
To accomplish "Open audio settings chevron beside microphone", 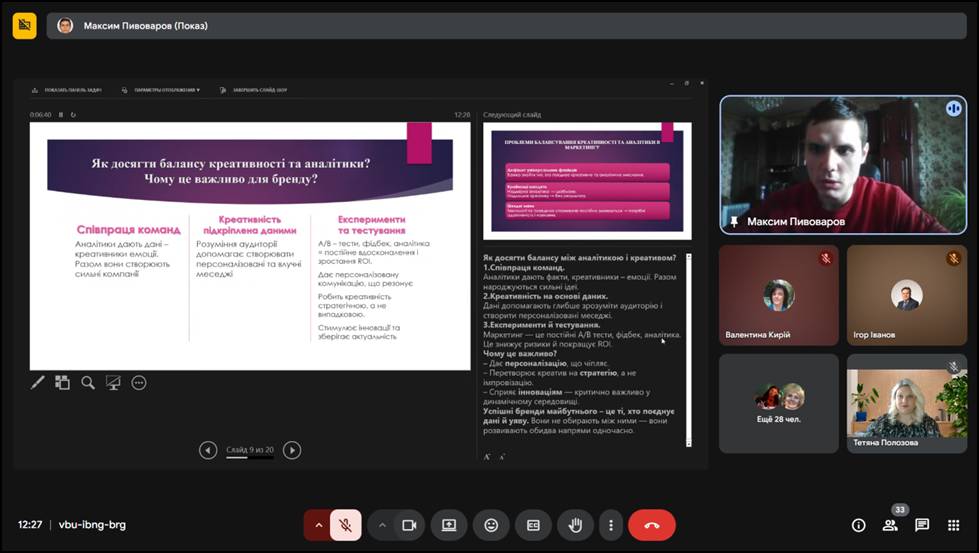I will 318,525.
